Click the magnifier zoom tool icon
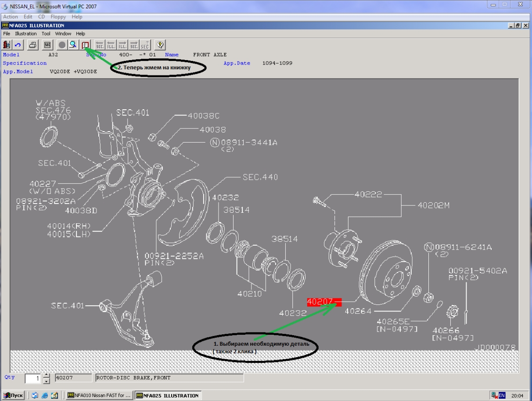Screen dimensions: 532x401 tap(73, 45)
